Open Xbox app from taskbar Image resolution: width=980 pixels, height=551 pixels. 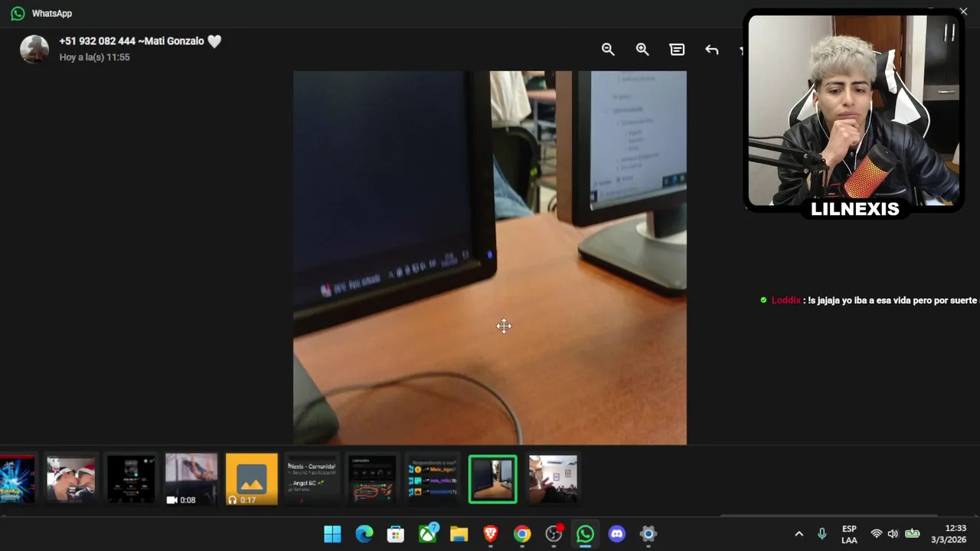click(x=428, y=534)
